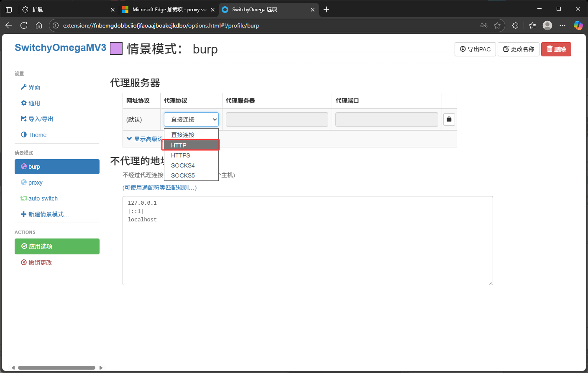Click the scrollbar left arrow
588x373 pixels.
[x=13, y=368]
